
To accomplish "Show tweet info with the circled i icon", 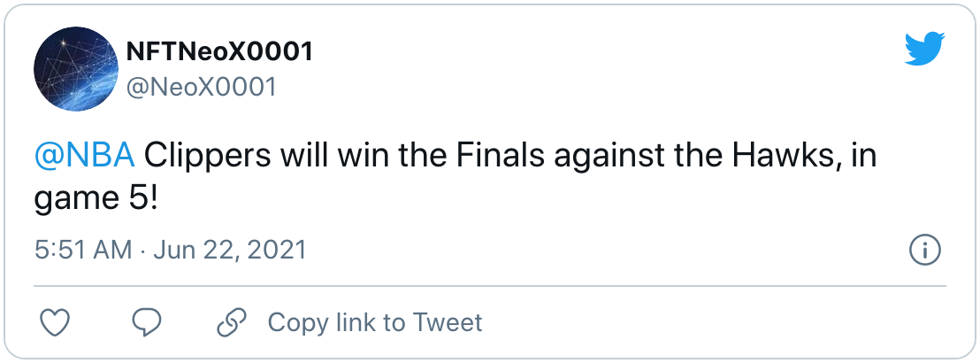I will coord(924,251).
